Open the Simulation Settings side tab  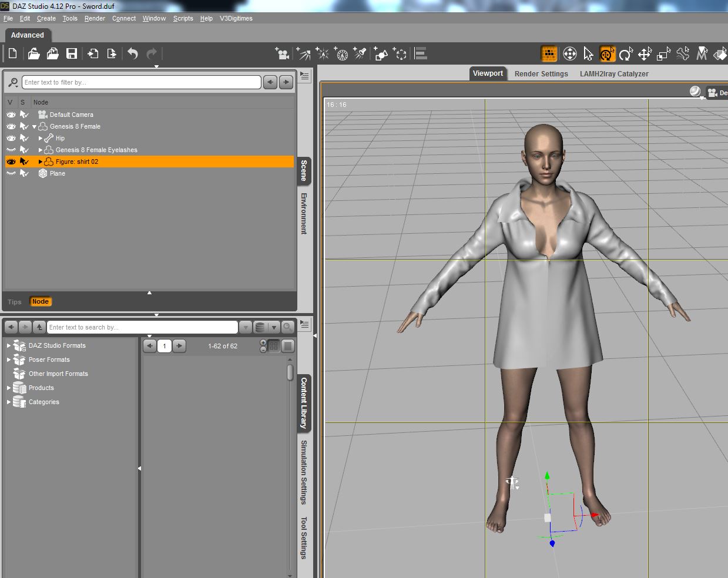304,472
